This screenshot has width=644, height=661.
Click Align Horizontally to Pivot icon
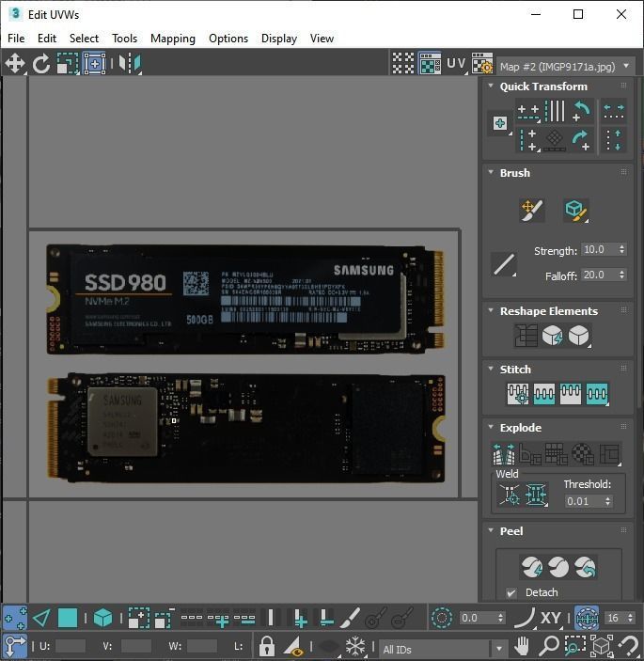(528, 112)
